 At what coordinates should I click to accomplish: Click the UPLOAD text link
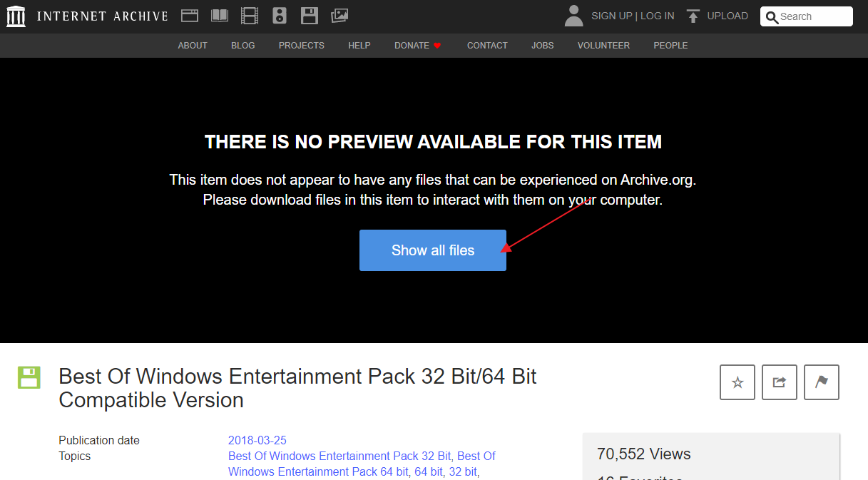(727, 16)
